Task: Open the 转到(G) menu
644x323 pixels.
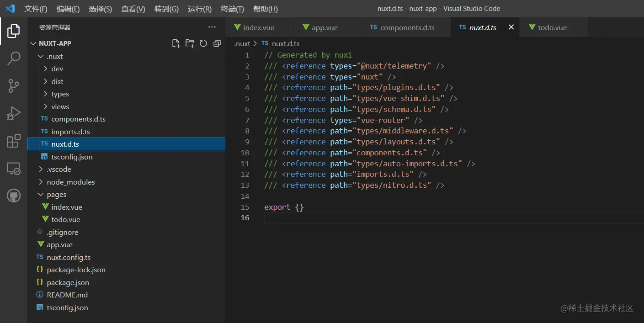Action: [x=166, y=9]
